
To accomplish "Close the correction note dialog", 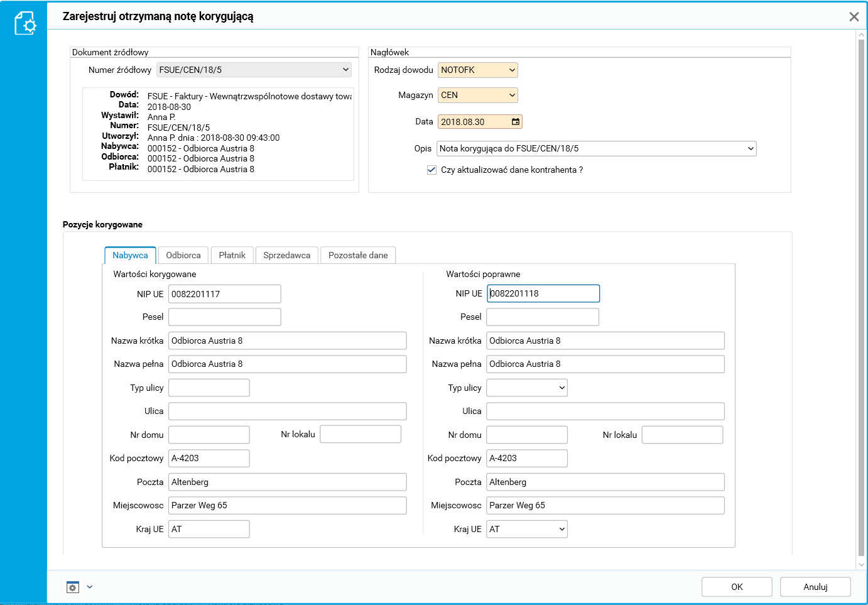I will [x=854, y=17].
